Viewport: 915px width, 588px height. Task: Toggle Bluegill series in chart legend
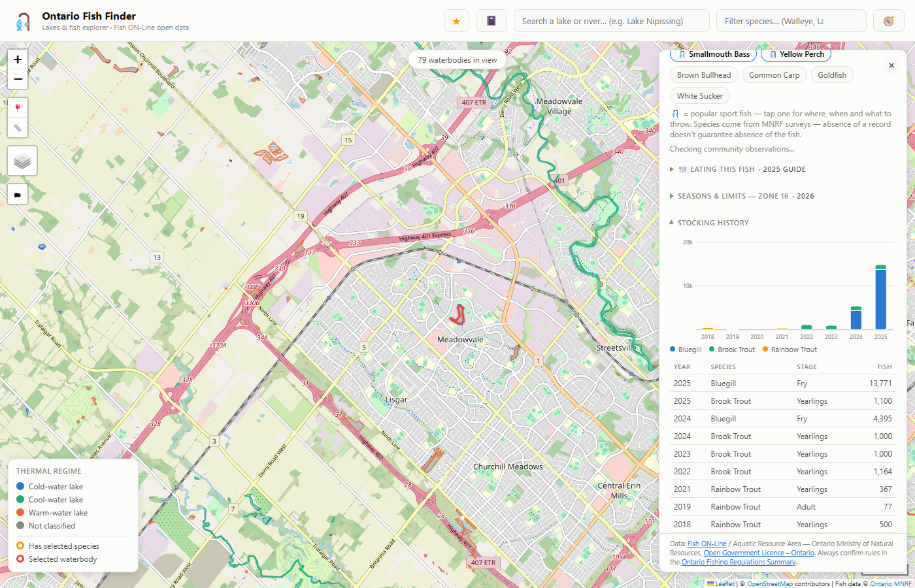coord(686,350)
